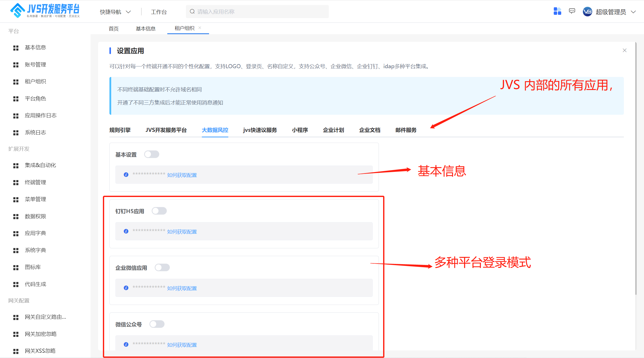Viewport: 644px width, 358px height.
Task: Click the grid icon beside 菜单管理
Action: click(16, 200)
